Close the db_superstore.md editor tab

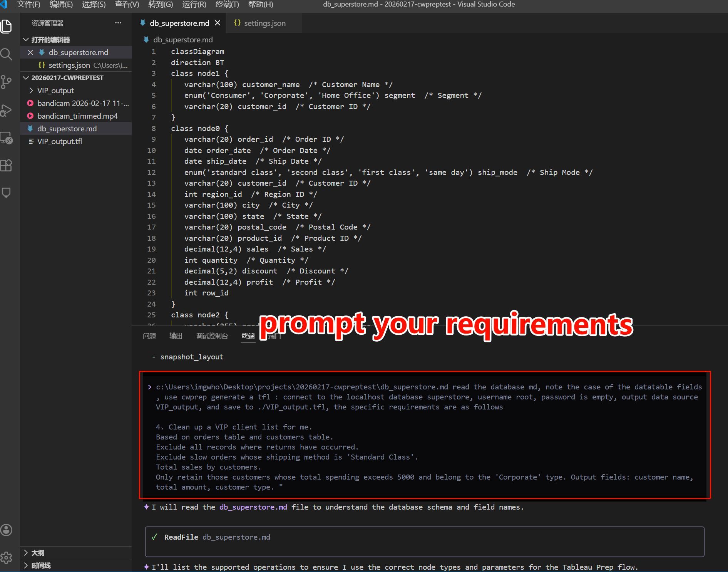point(218,23)
